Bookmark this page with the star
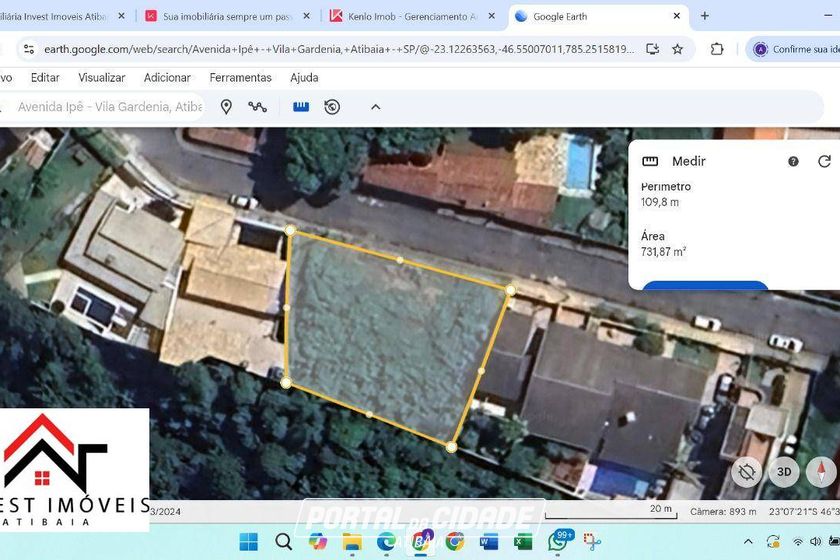 pyautogui.click(x=677, y=49)
